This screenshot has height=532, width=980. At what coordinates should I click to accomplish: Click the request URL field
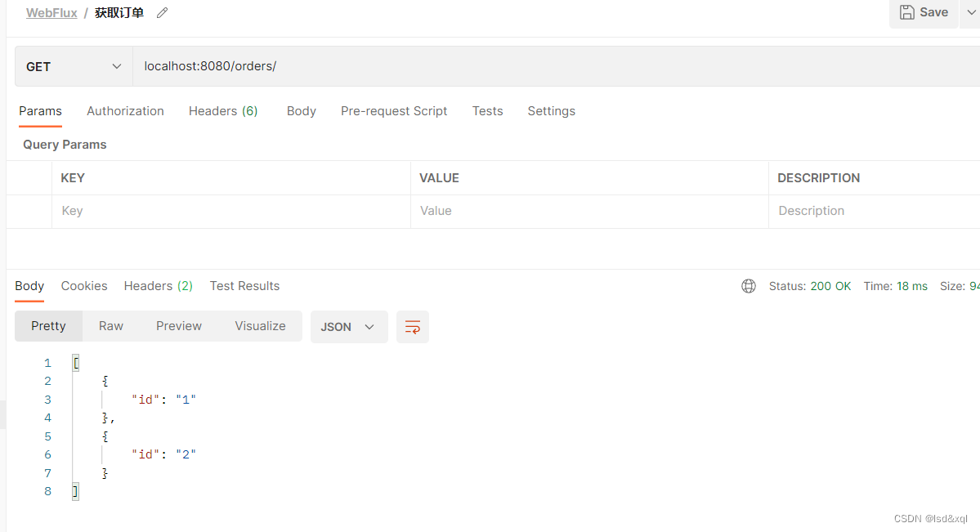click(557, 66)
